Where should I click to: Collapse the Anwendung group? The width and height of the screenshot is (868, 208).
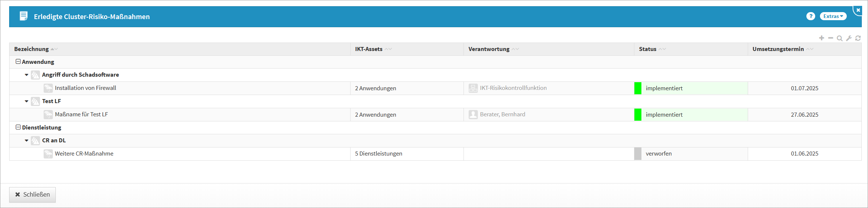[x=18, y=62]
